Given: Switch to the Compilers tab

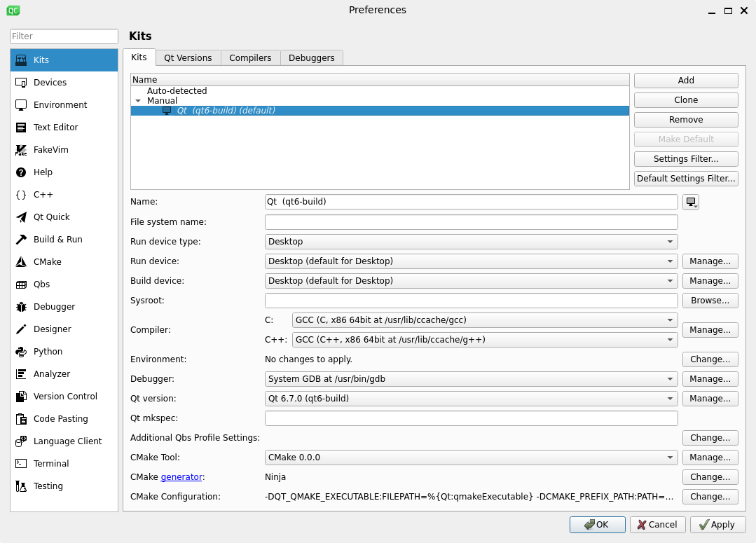Looking at the screenshot, I should [x=250, y=58].
